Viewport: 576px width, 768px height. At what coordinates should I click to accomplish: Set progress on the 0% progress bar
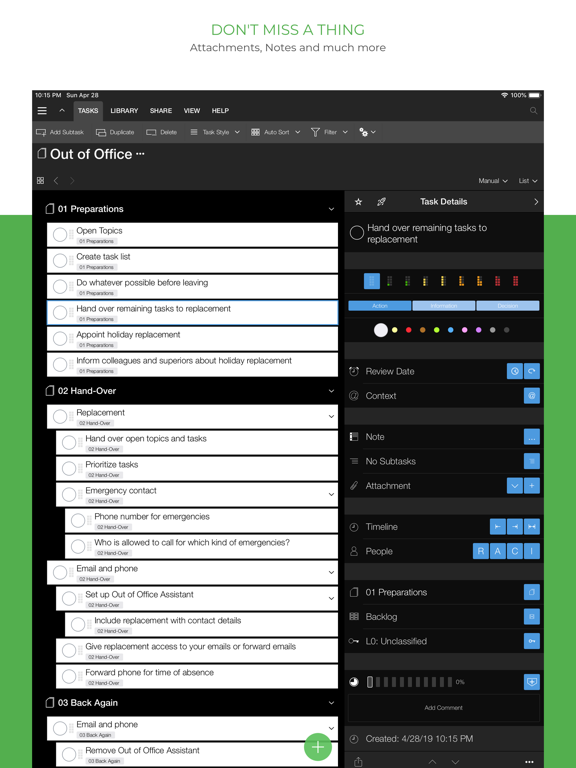tap(409, 682)
